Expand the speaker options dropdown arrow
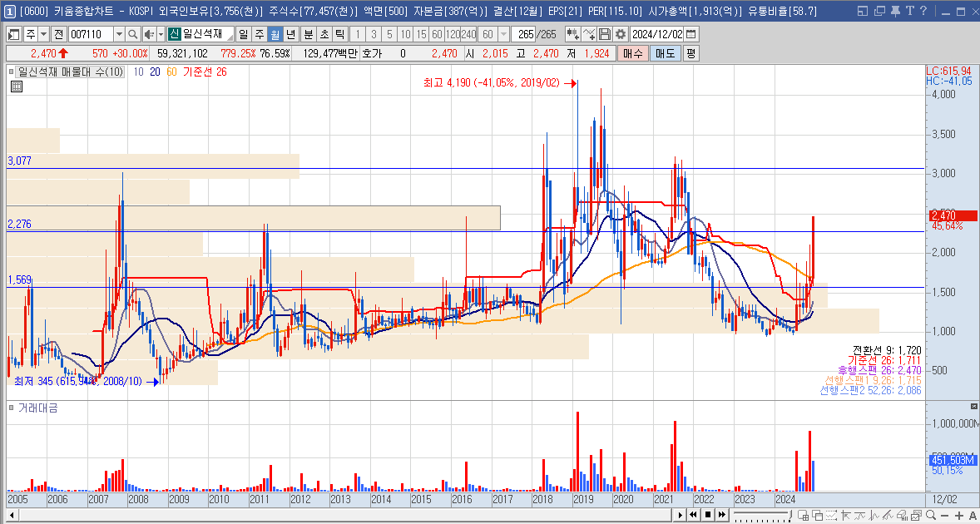 (x=161, y=34)
